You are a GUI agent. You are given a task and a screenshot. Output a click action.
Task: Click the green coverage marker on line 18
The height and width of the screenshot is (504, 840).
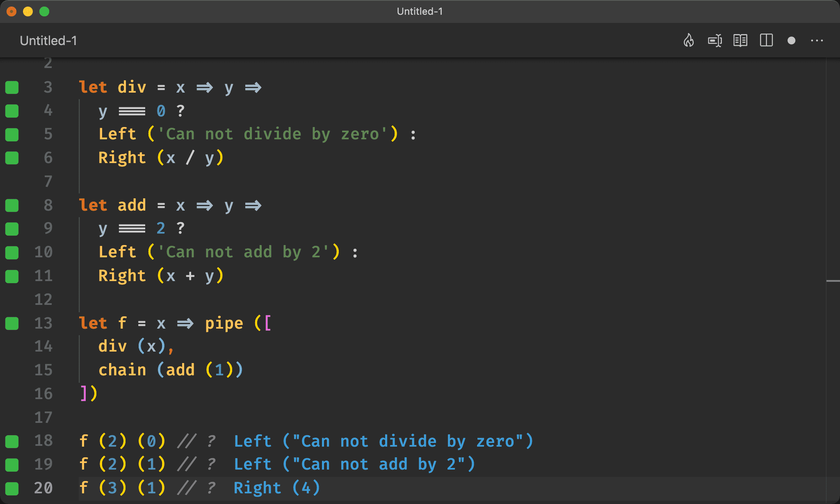tap(12, 441)
